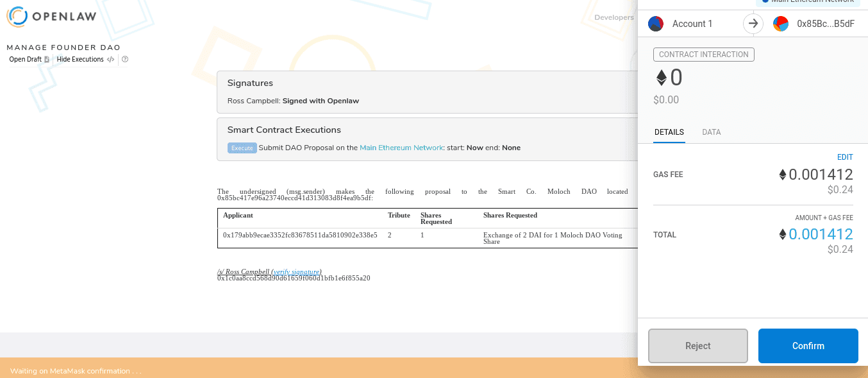The height and width of the screenshot is (378, 868).
Task: Click the signer address 0x1c0aa8ccd568d90d...
Action: tap(294, 279)
